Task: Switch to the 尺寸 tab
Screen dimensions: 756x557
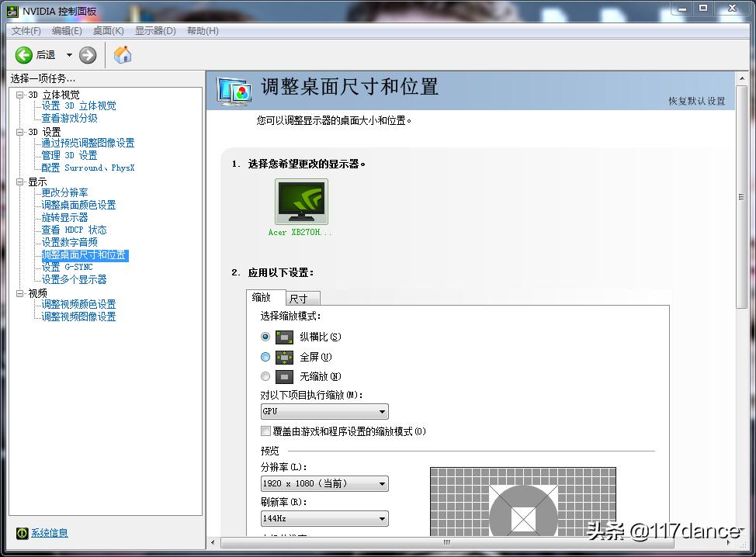Action: [x=302, y=298]
